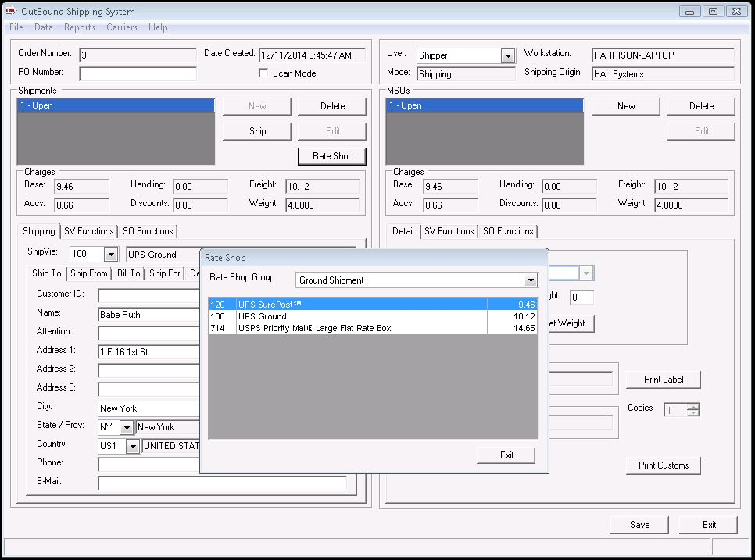Select the Ship For tab
755x560 pixels.
coord(165,273)
